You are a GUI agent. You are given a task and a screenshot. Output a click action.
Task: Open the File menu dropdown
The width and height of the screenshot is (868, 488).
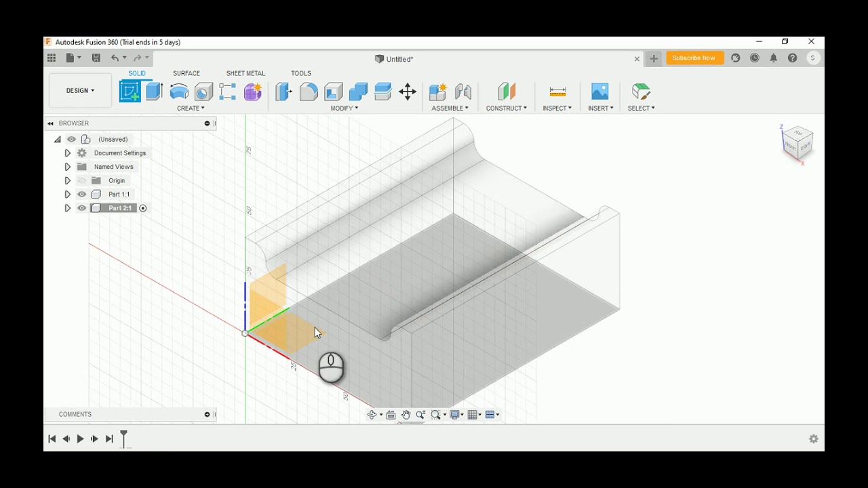tap(73, 58)
